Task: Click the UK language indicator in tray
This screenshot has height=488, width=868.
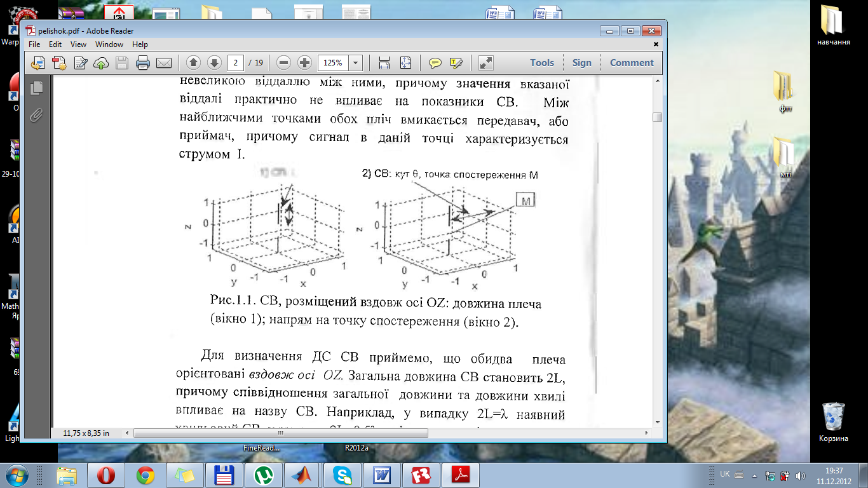Action: [x=725, y=474]
